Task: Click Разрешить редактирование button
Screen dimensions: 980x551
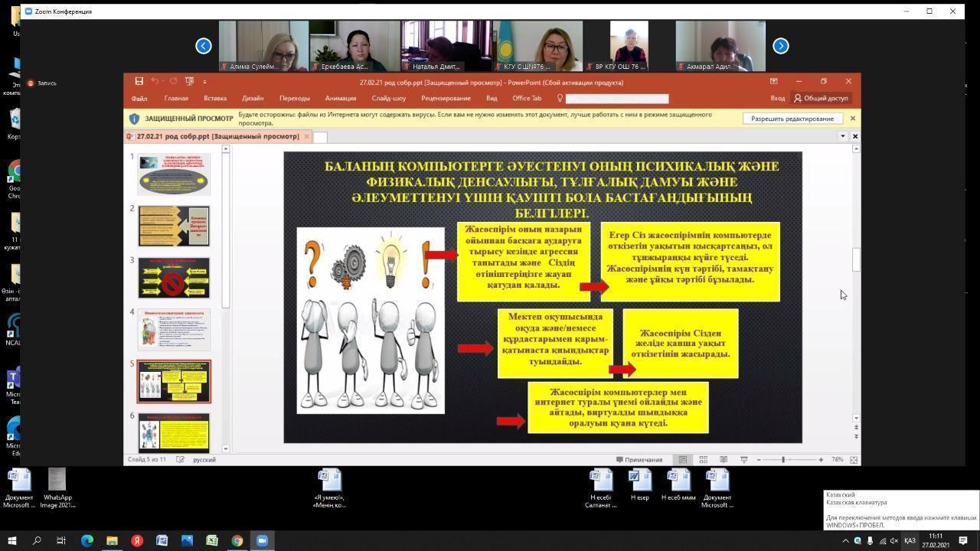Action: 792,119
